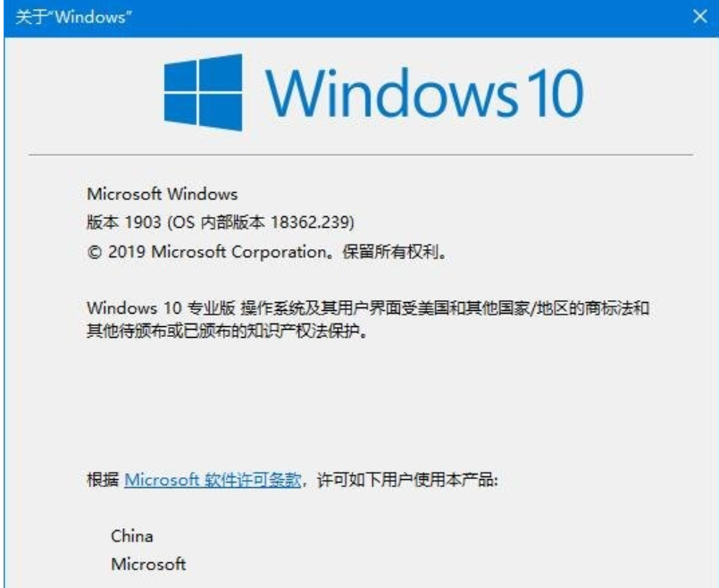Click the licensed user name China
This screenshot has width=719, height=588.
(131, 535)
